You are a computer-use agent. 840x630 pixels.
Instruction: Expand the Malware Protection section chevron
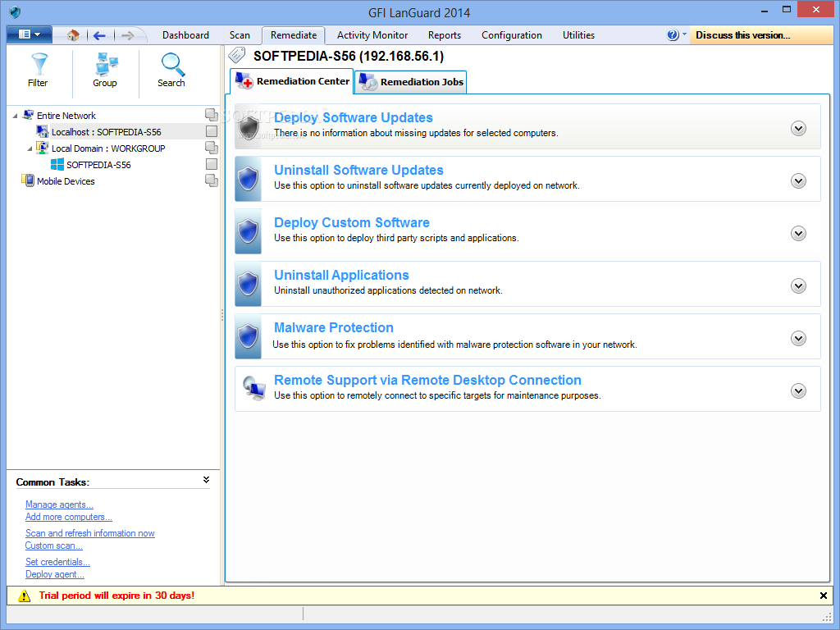798,339
